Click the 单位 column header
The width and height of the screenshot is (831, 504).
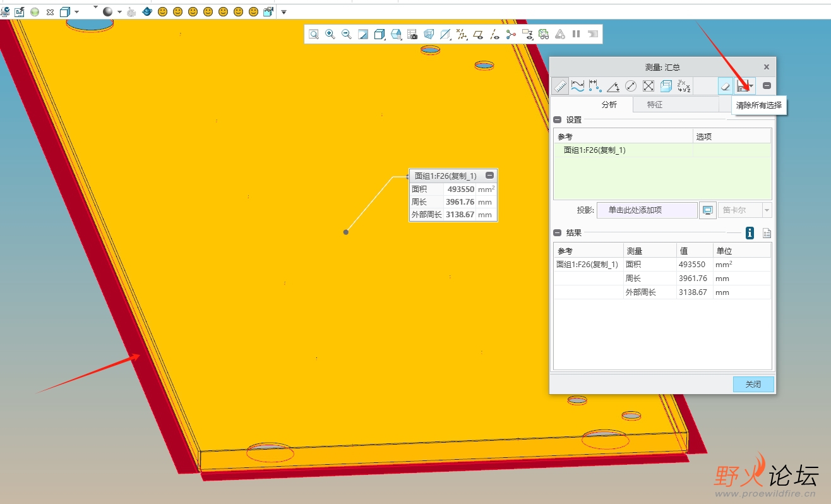tap(741, 250)
